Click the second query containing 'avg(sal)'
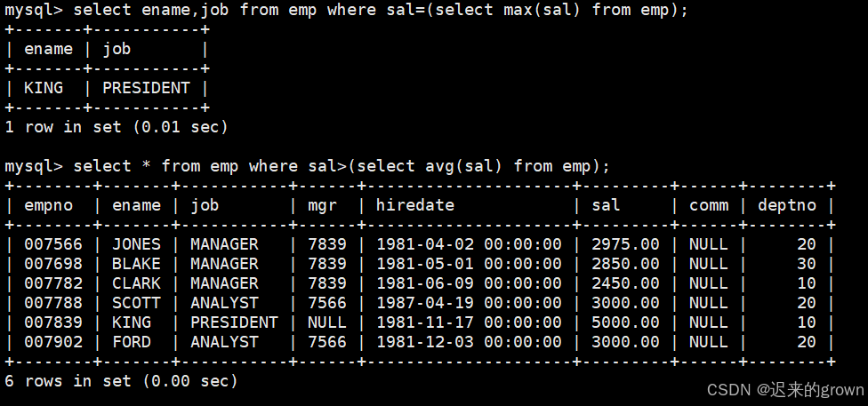Viewport: 868px width, 406px height. coord(307,166)
